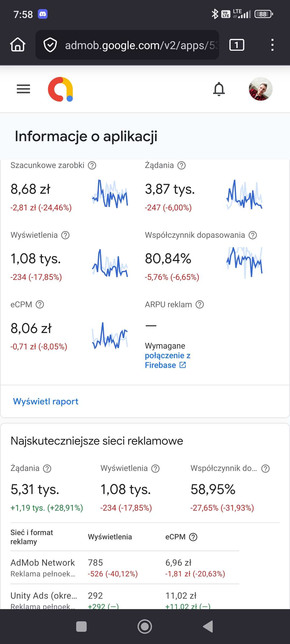Open the browser tab switcher
Image resolution: width=290 pixels, height=644 pixels.
tap(237, 45)
